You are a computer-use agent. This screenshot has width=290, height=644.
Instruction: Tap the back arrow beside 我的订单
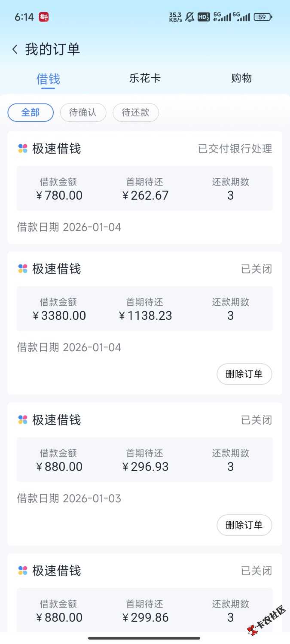[15, 49]
